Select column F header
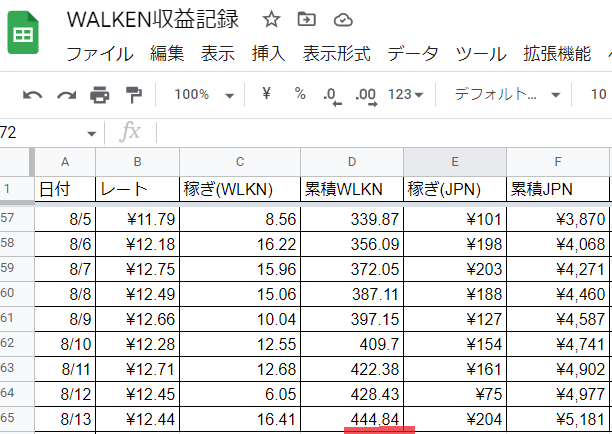This screenshot has width=612, height=434. click(558, 162)
